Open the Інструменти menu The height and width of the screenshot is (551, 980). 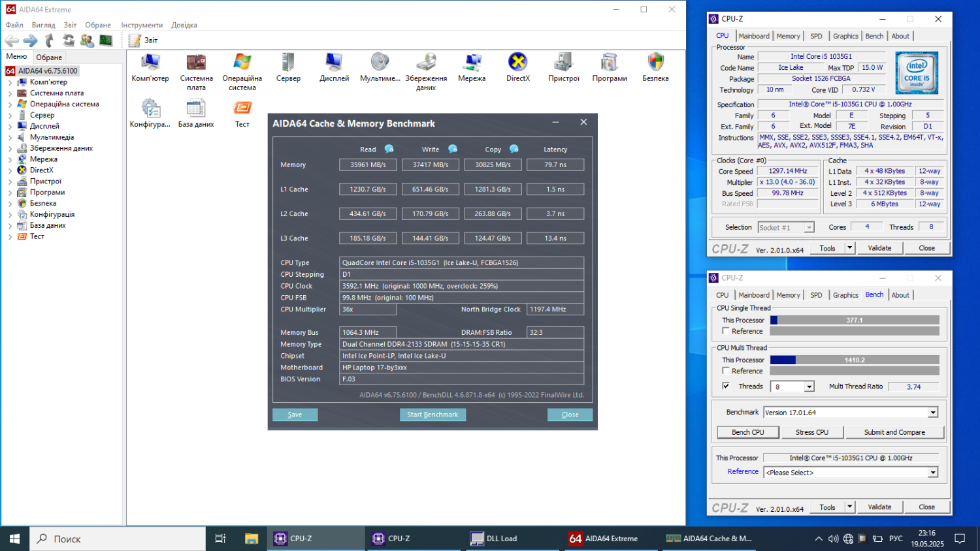(x=142, y=25)
